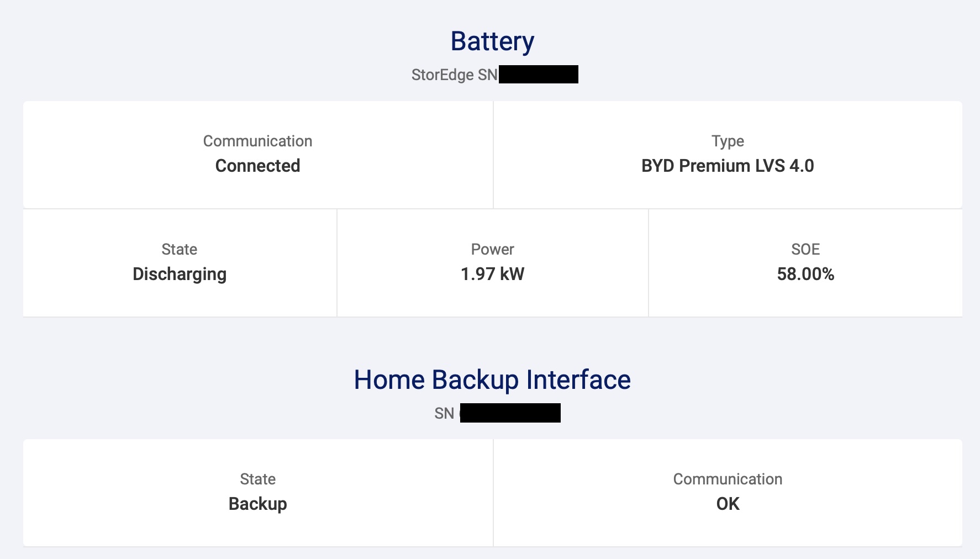
Task: Select the Battery Communication label
Action: click(x=257, y=141)
